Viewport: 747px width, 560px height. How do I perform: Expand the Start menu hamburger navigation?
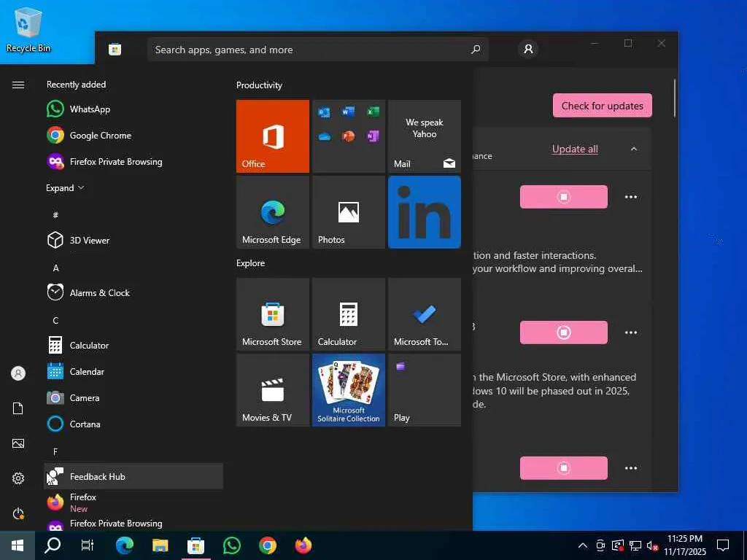(x=18, y=85)
